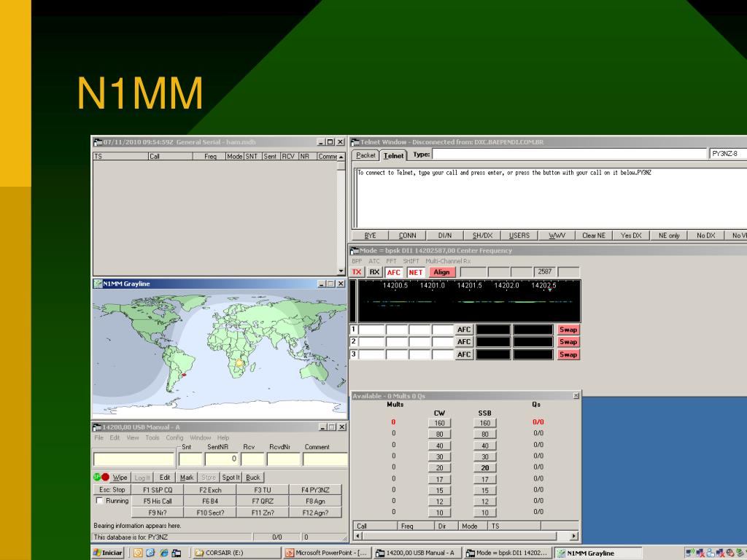747x560 pixels.
Task: Click the log window title bar icon
Action: (98, 142)
